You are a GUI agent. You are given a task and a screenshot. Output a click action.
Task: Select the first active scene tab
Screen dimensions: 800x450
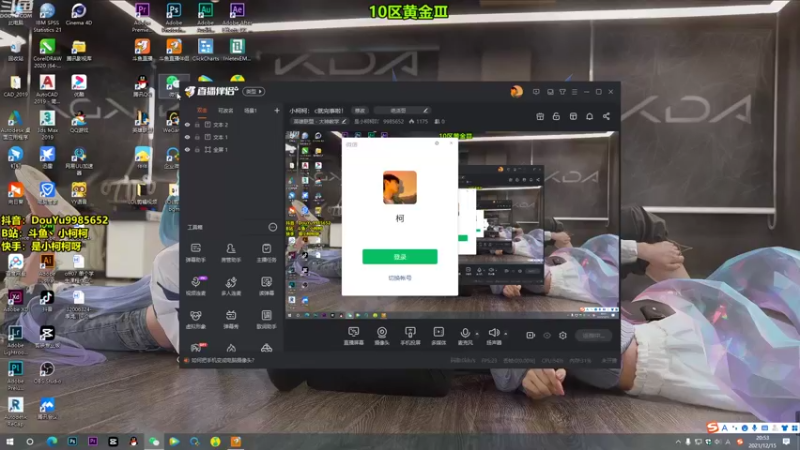pyautogui.click(x=202, y=110)
